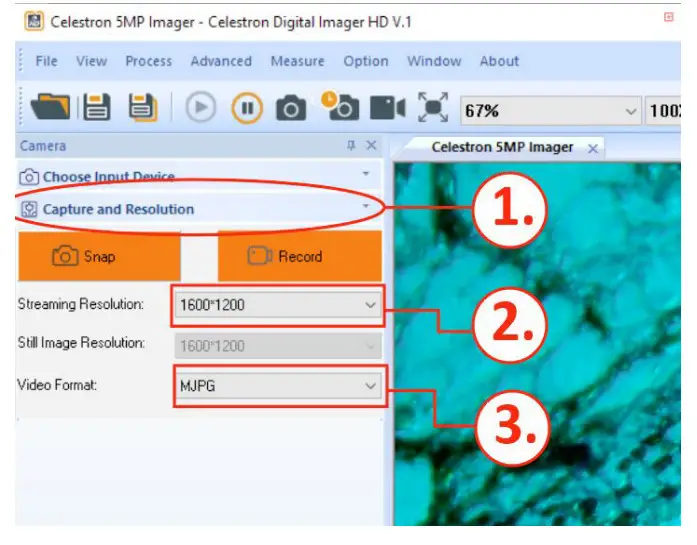The height and width of the screenshot is (545, 697).
Task: Snap a photo with the toolbar camera icon
Action: [x=291, y=108]
